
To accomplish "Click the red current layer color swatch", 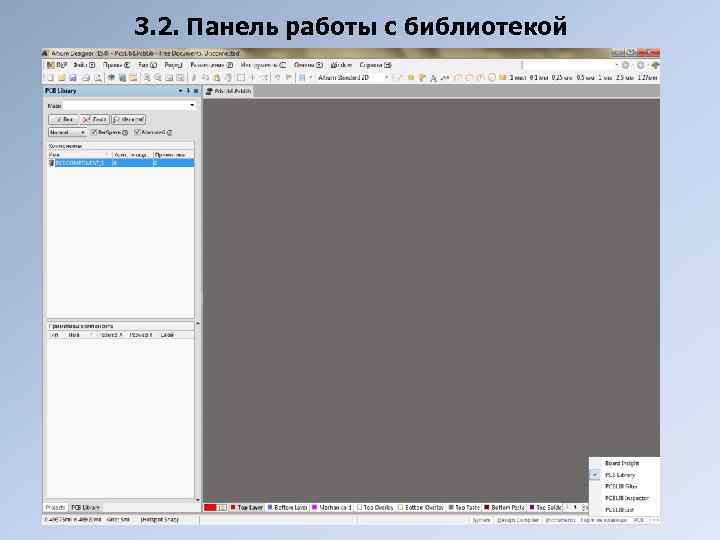I will point(210,507).
